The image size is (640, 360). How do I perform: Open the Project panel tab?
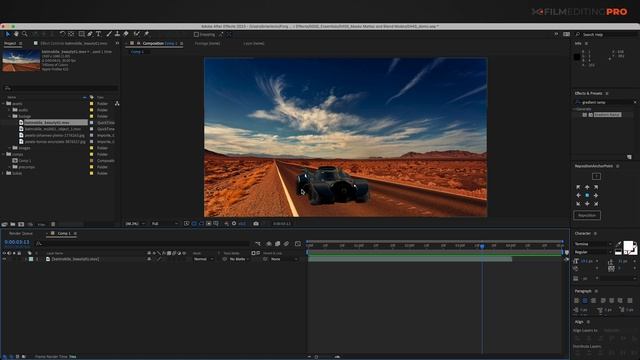pyautogui.click(x=10, y=43)
